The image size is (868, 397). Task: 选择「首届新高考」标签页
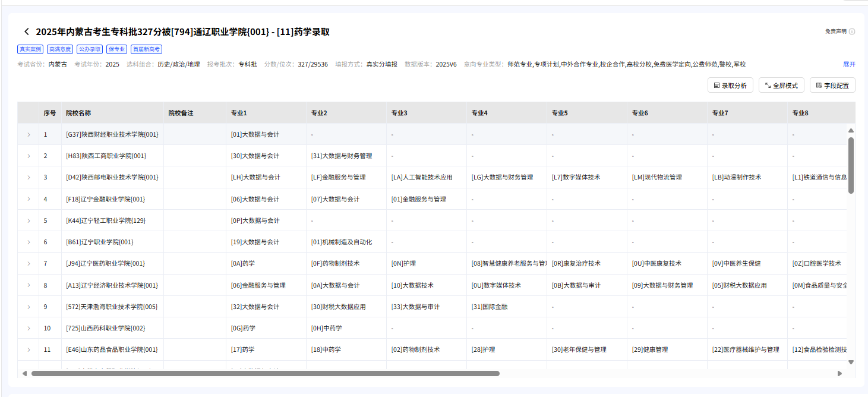[x=146, y=50]
